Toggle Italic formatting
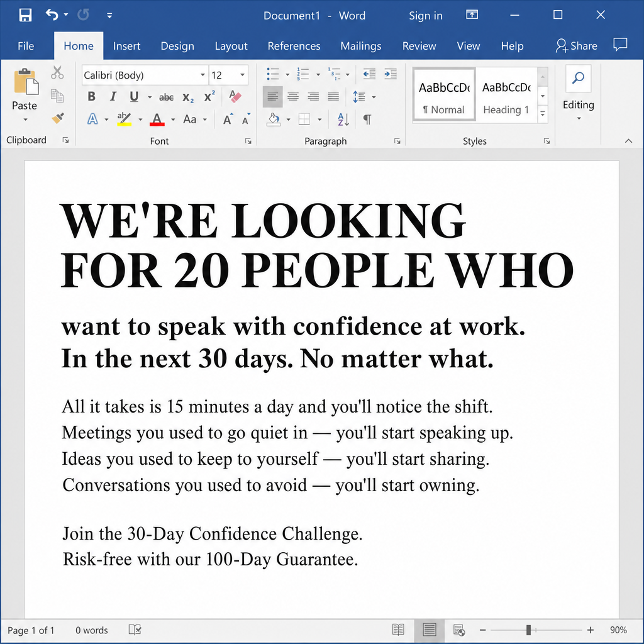This screenshot has height=644, width=644. (x=113, y=96)
